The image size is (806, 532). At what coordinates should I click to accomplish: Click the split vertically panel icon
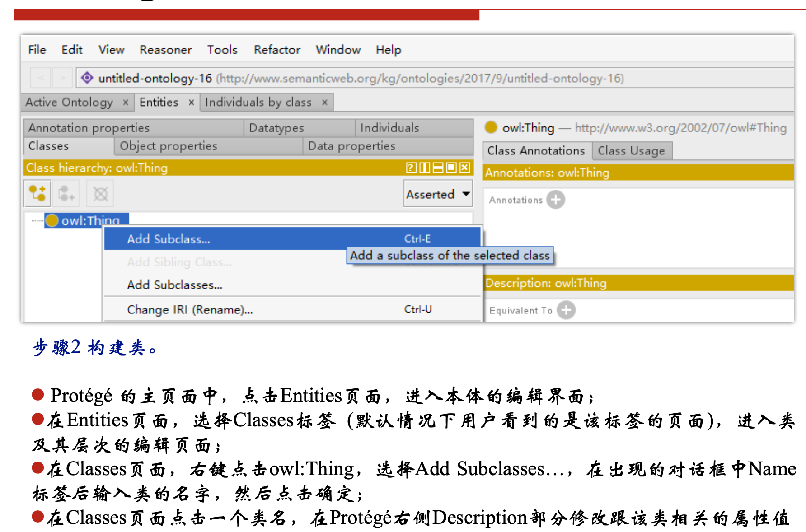coord(424,168)
